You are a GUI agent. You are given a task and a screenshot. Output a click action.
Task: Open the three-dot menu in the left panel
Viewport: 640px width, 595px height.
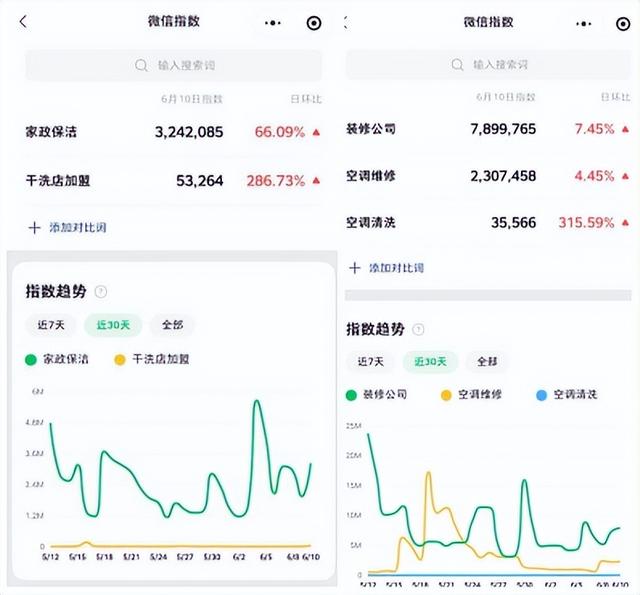(x=273, y=22)
